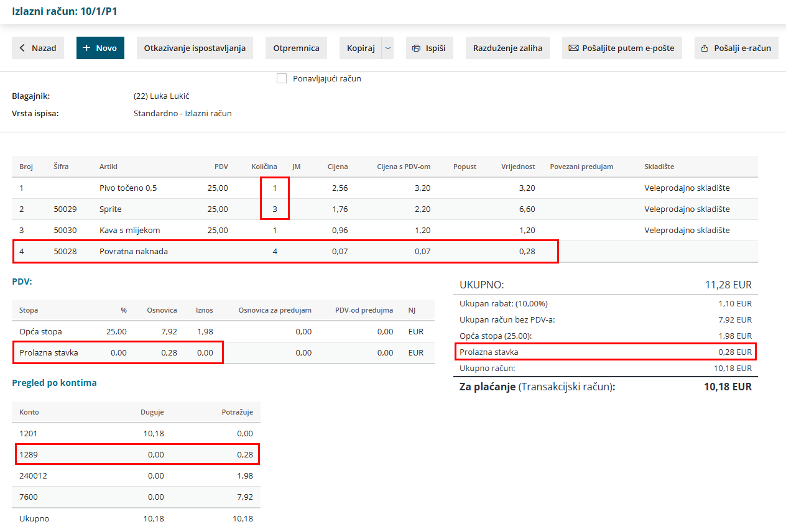Click value 6,60 in the Sprite row
This screenshot has width=786, height=532.
coord(527,209)
